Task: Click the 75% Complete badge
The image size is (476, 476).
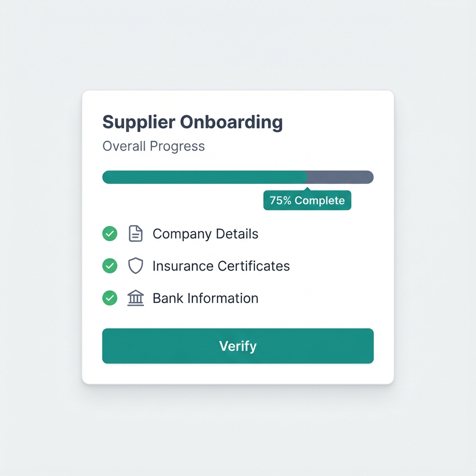Action: point(307,200)
